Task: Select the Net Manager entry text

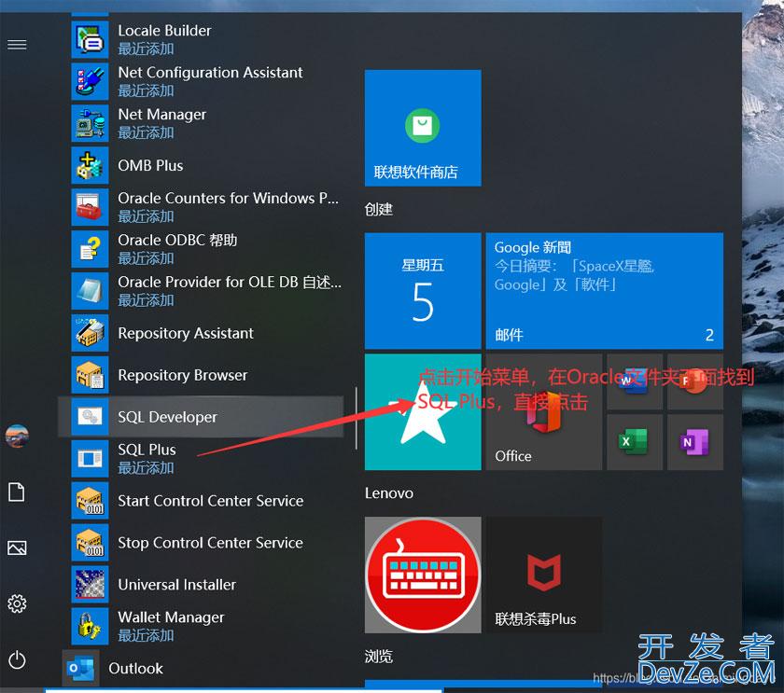Action: pyautogui.click(x=162, y=115)
